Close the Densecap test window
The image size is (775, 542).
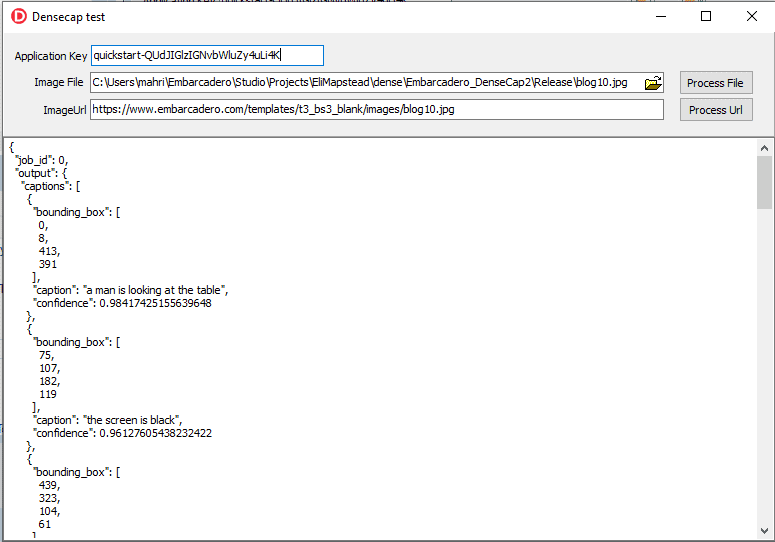752,16
